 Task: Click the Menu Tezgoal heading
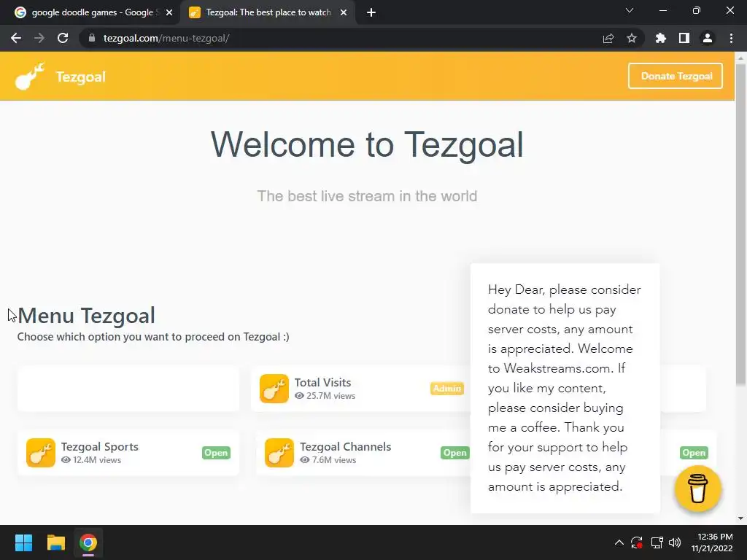click(87, 315)
